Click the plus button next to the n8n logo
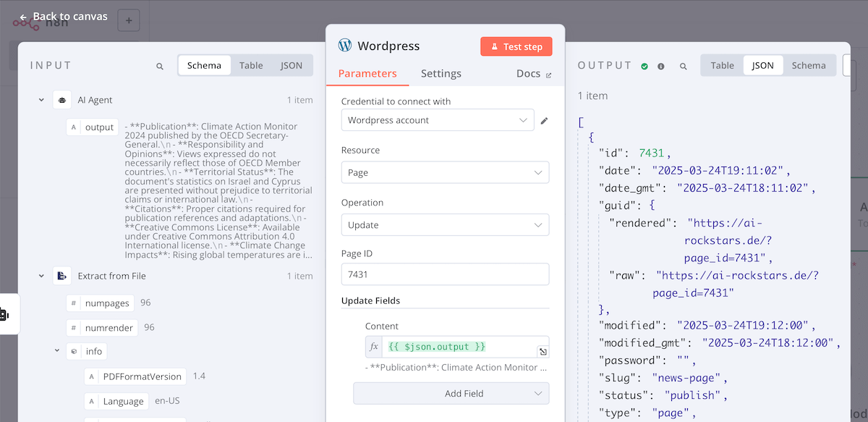868x422 pixels. coord(128,20)
